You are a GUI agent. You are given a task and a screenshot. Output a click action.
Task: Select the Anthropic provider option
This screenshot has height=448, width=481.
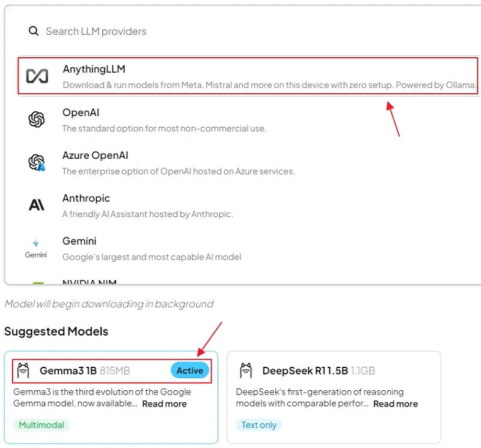pos(248,205)
